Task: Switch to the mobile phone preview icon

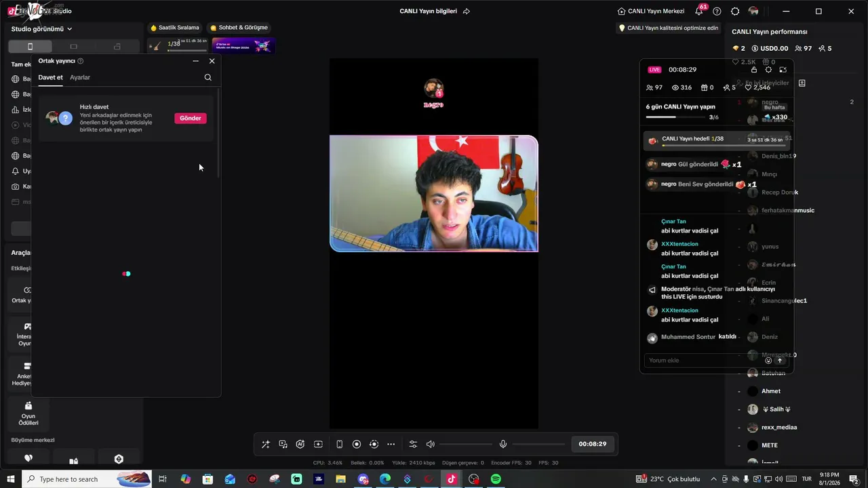Action: 339,444
